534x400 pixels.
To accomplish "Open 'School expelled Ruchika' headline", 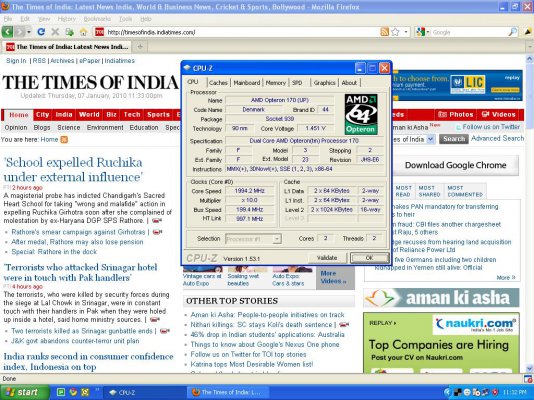I will pos(73,170).
